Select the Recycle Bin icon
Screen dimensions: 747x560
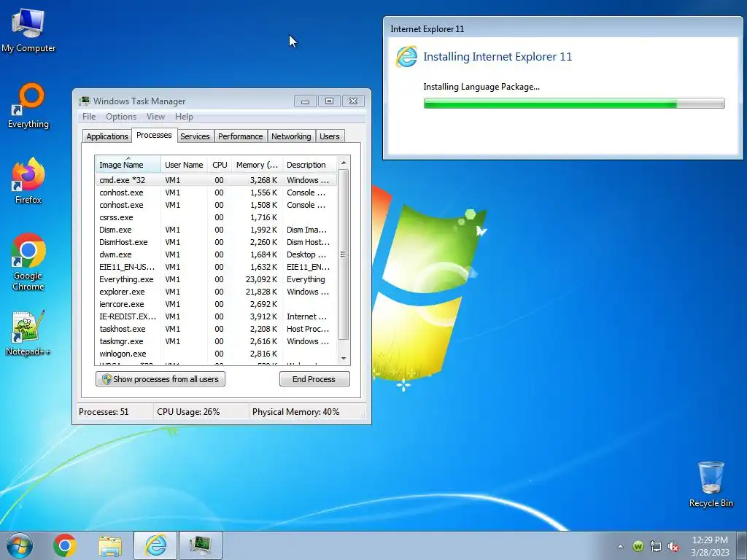(x=711, y=484)
